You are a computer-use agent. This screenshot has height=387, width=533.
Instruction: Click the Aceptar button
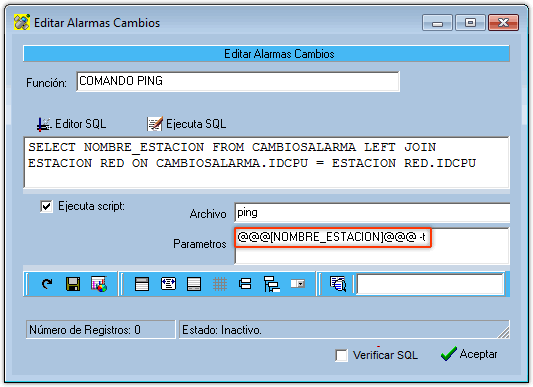pos(469,354)
